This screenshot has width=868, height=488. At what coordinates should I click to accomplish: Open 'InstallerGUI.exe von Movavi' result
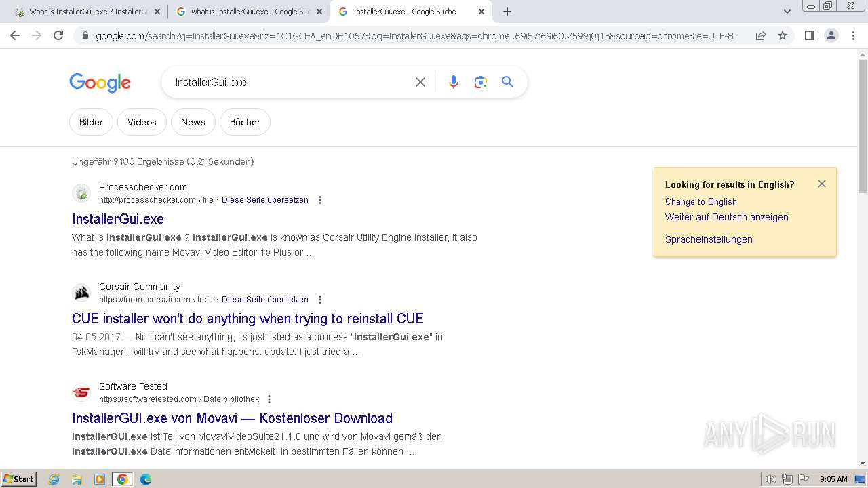pos(232,418)
